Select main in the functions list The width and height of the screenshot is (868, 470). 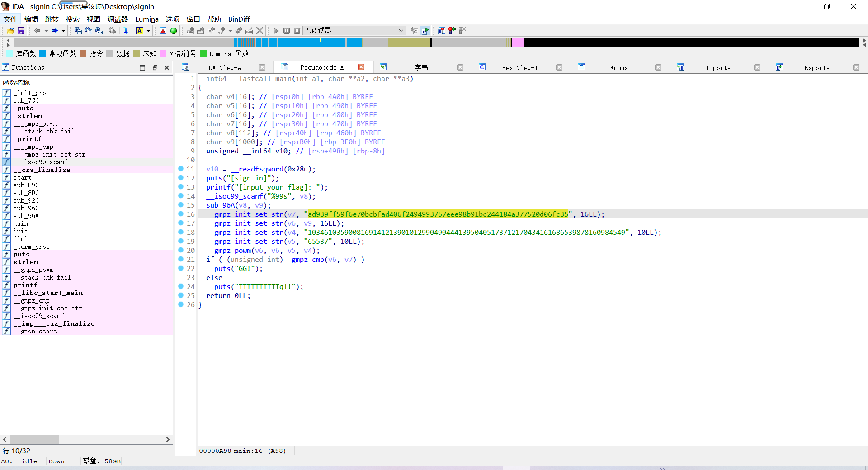click(21, 223)
